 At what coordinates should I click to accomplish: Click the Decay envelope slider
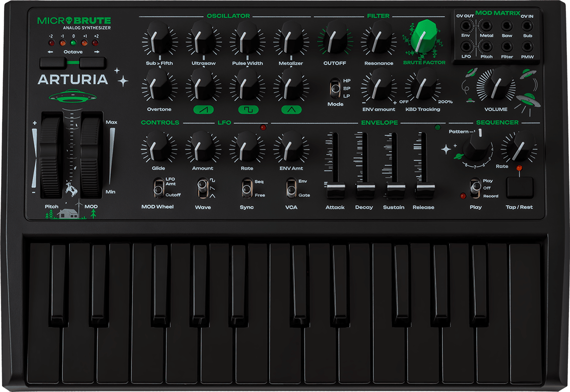coord(365,190)
